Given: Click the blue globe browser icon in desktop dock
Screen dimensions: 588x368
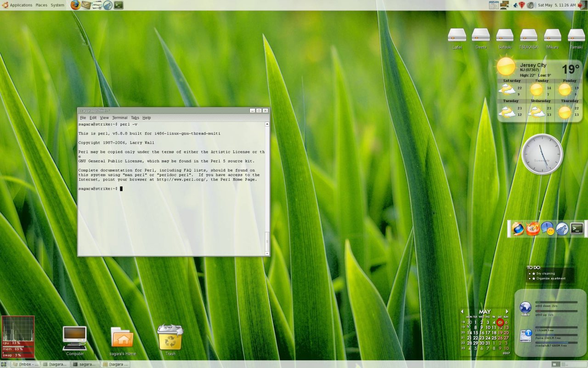Looking at the screenshot, I should [x=518, y=229].
